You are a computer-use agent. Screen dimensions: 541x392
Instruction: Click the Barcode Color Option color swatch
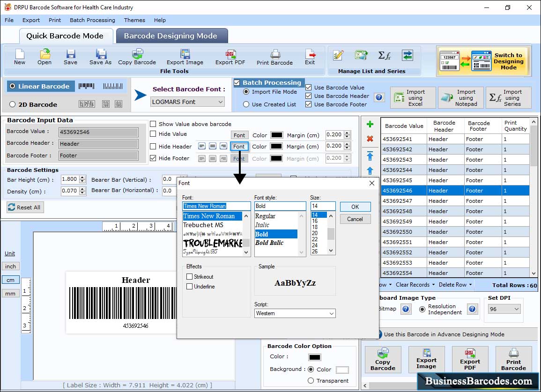point(315,357)
